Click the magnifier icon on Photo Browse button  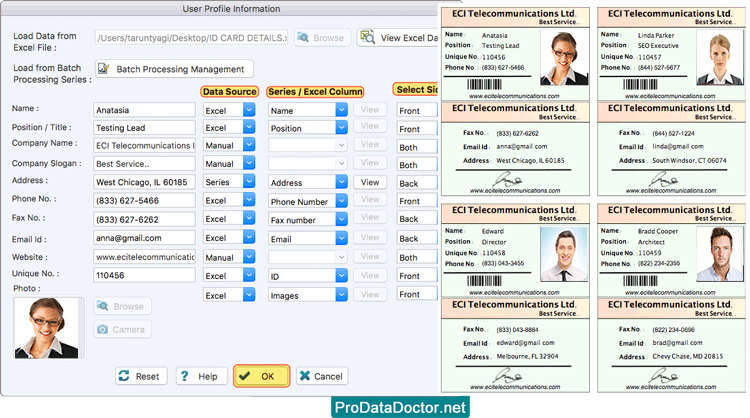[102, 306]
